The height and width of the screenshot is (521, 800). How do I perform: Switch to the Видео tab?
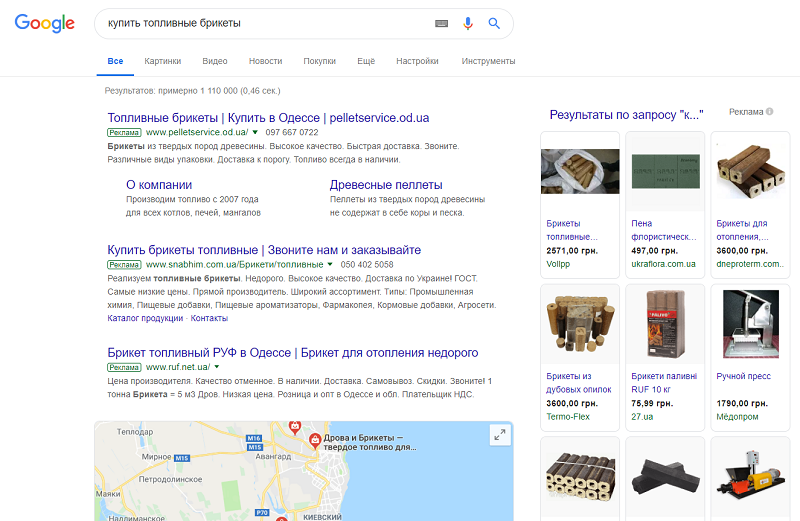(x=215, y=61)
